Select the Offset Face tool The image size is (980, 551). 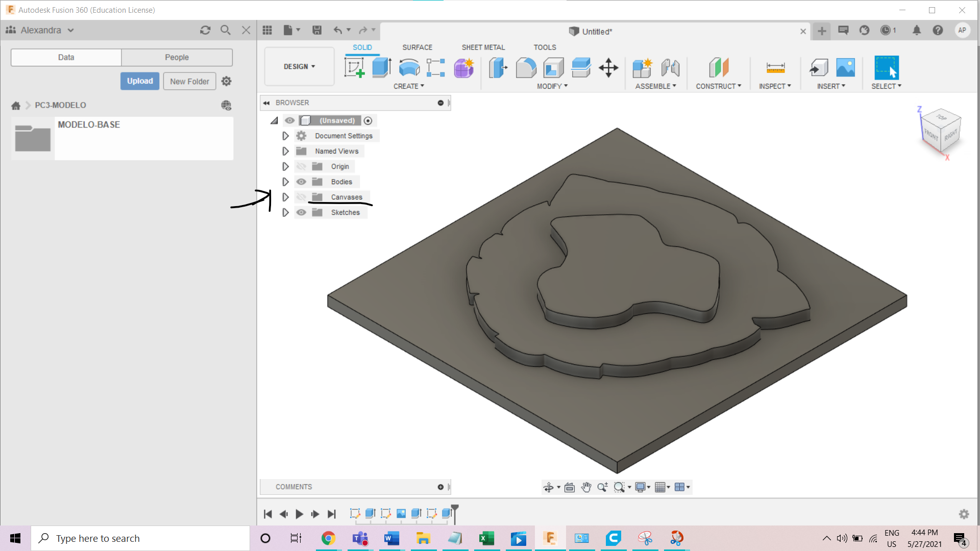click(x=581, y=67)
